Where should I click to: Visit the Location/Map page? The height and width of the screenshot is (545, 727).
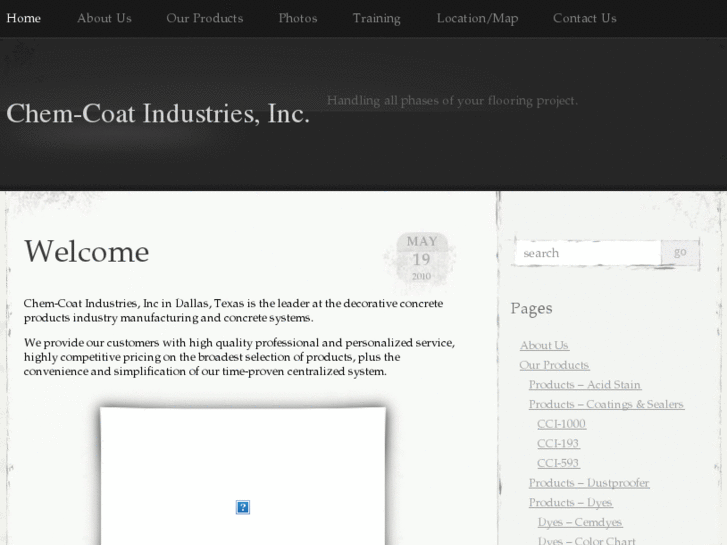tap(477, 18)
